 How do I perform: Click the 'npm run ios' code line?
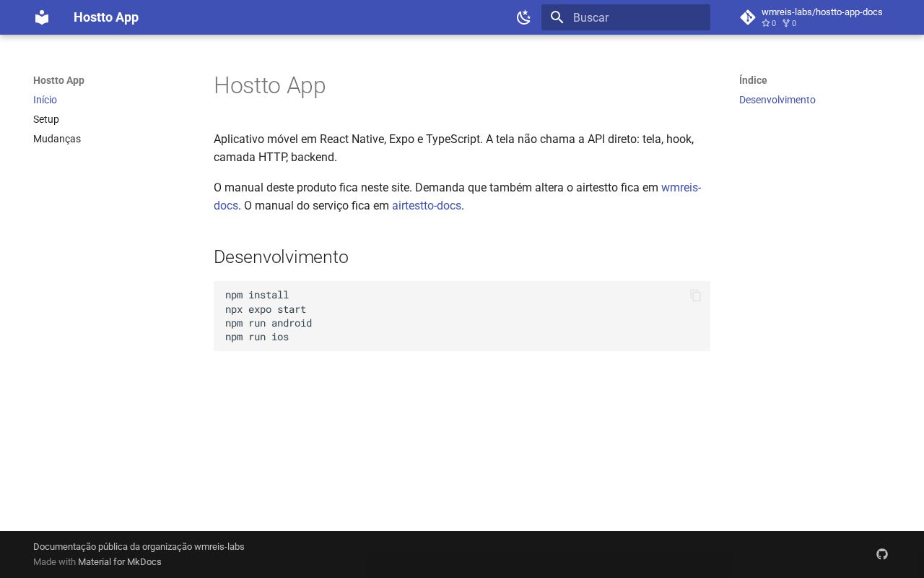click(257, 337)
